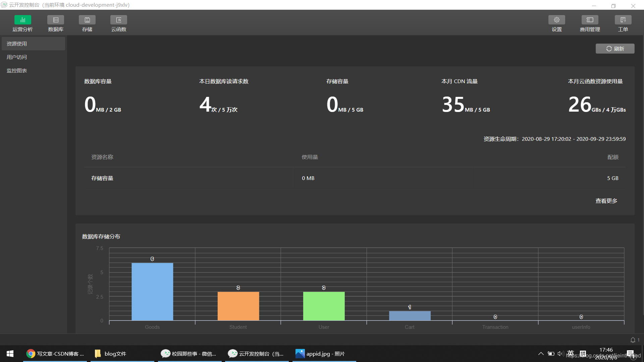This screenshot has width=644, height=362.
Task: Click the blue Goods bar in chart
Action: click(x=152, y=292)
